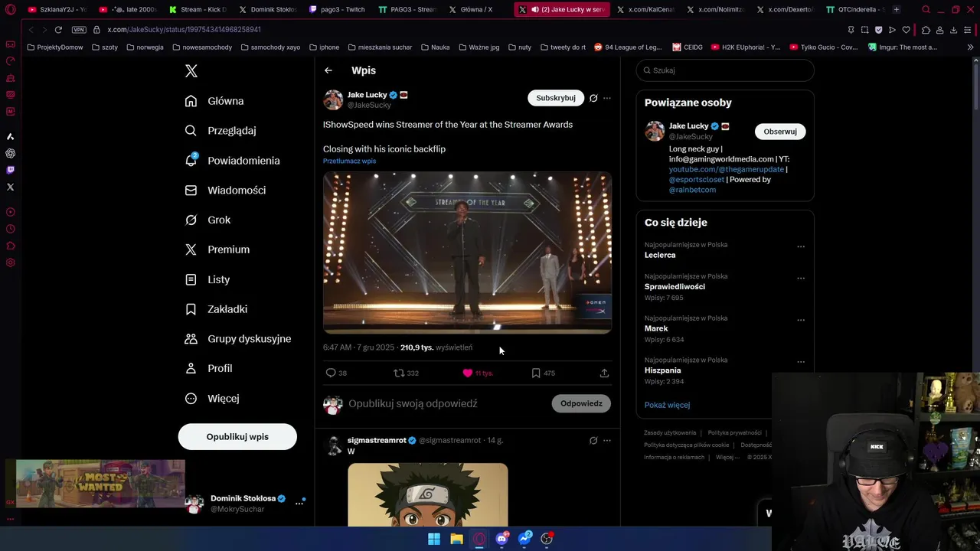Screen dimensions: 980x551
Task: Open more options on Jake Lucky's post
Action: [607, 98]
